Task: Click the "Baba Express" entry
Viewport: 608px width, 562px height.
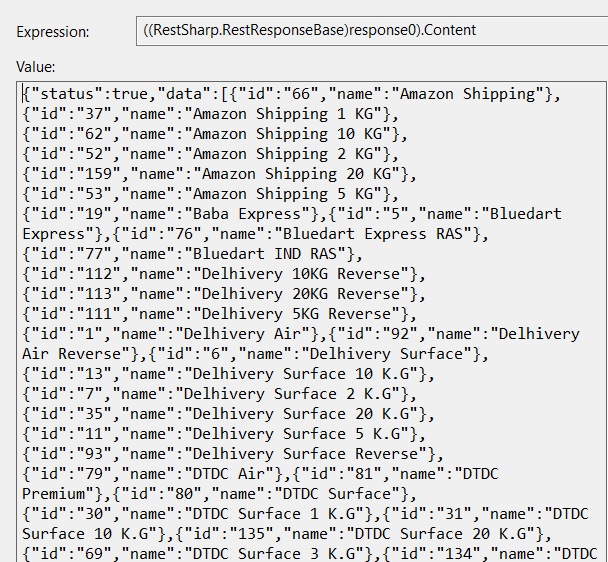Action: point(174,214)
